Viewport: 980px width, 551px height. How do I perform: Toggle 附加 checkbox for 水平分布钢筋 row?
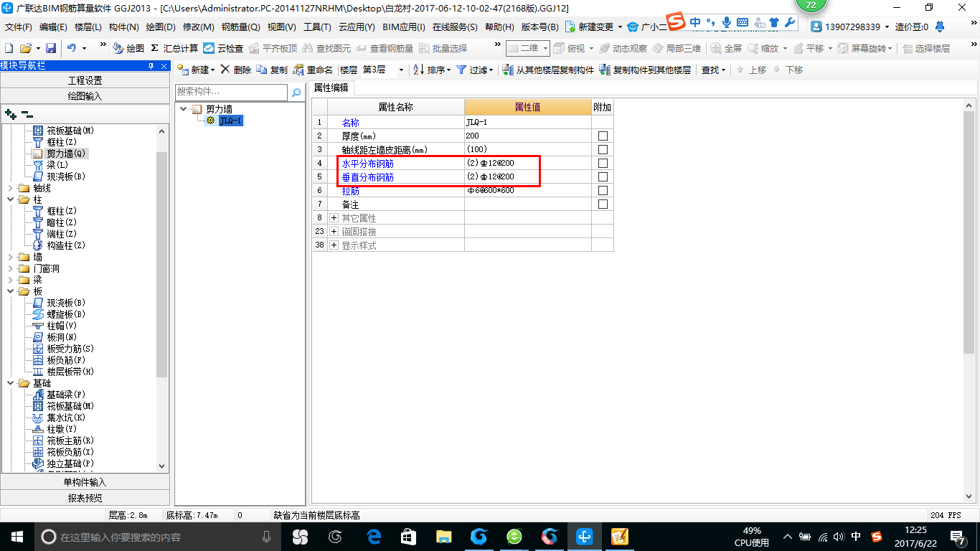(603, 163)
